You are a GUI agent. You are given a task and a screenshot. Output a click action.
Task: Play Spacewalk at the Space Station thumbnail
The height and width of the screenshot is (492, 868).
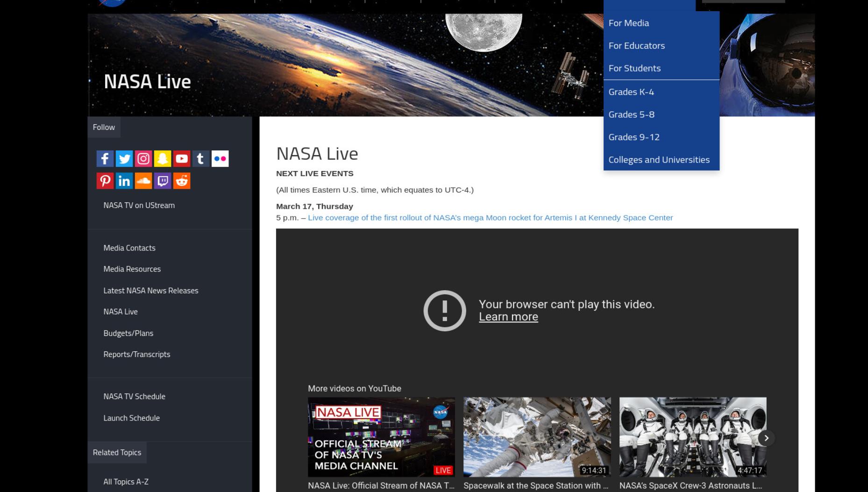[x=537, y=437]
